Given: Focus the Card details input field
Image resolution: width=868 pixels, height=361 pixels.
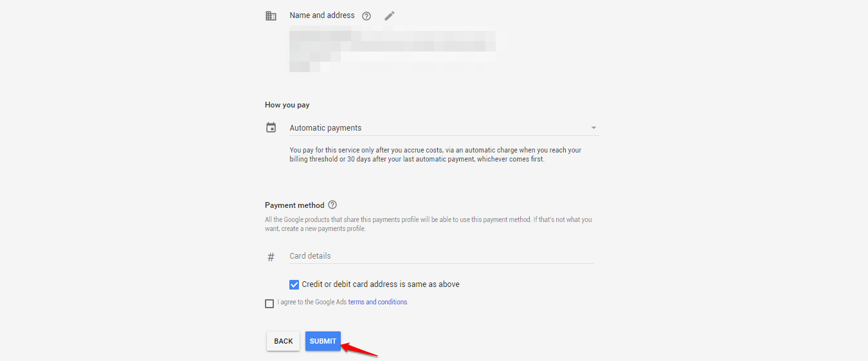Looking at the screenshot, I should (442, 255).
